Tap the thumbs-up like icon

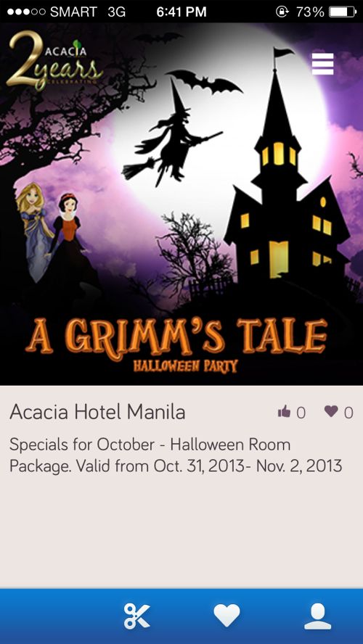click(284, 411)
